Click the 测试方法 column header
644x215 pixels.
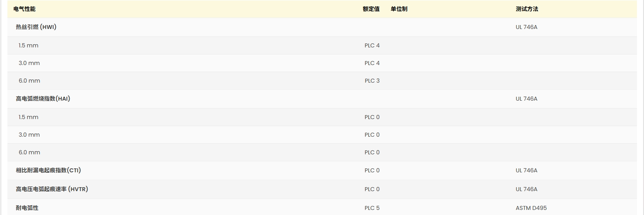coord(527,9)
